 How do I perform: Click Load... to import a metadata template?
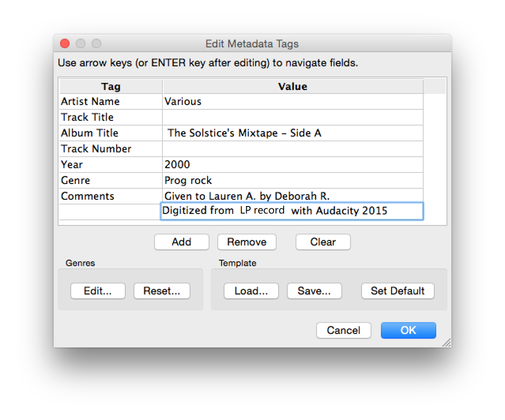tap(251, 291)
